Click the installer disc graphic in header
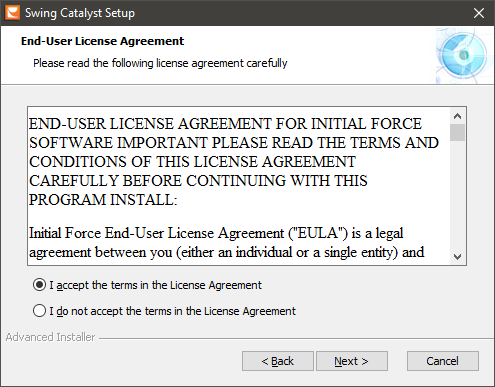The width and height of the screenshot is (495, 387). (x=464, y=55)
